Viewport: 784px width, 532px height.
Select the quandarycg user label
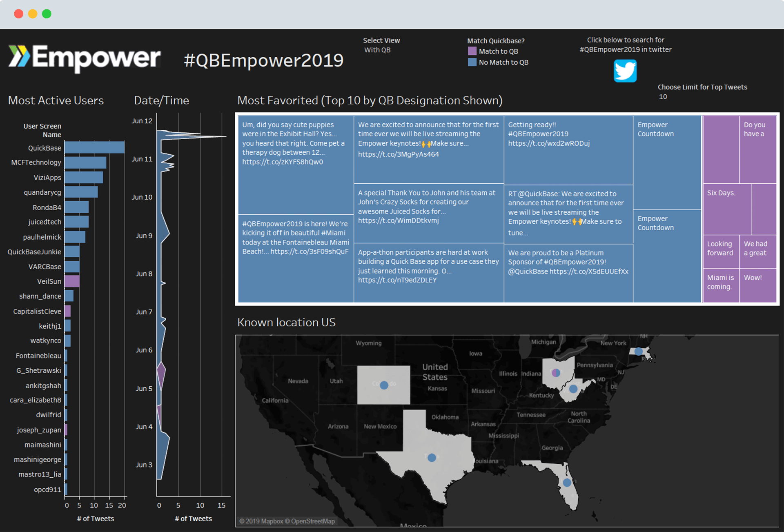[x=42, y=192]
